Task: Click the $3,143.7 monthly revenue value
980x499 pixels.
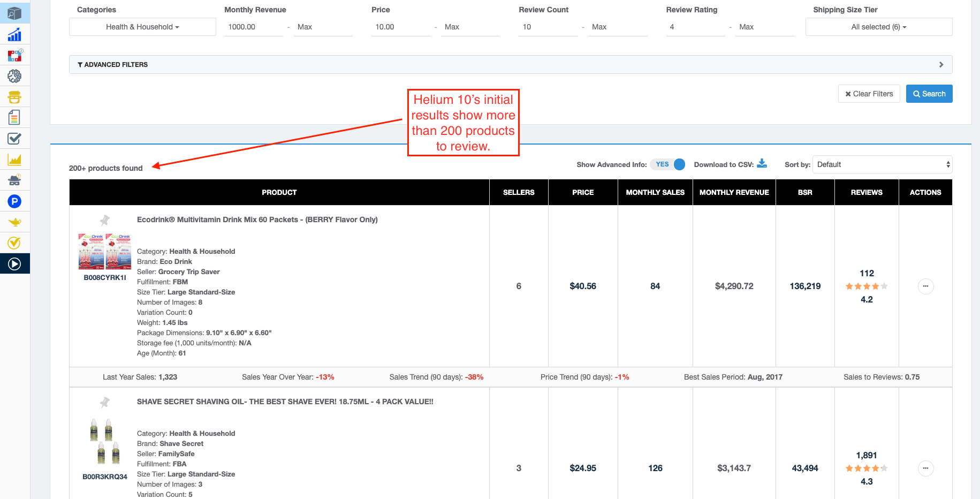Action: (x=734, y=468)
